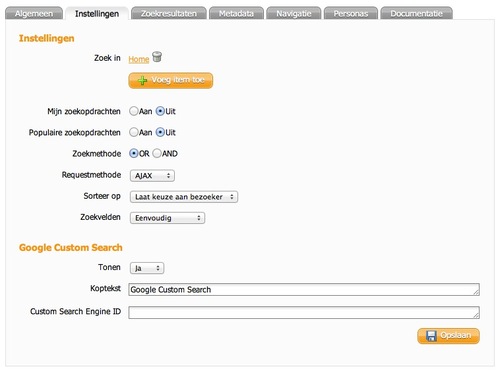Screen dimensions: 500x375
Task: Switch to the Zoekresultaten tab
Action: tap(169, 13)
